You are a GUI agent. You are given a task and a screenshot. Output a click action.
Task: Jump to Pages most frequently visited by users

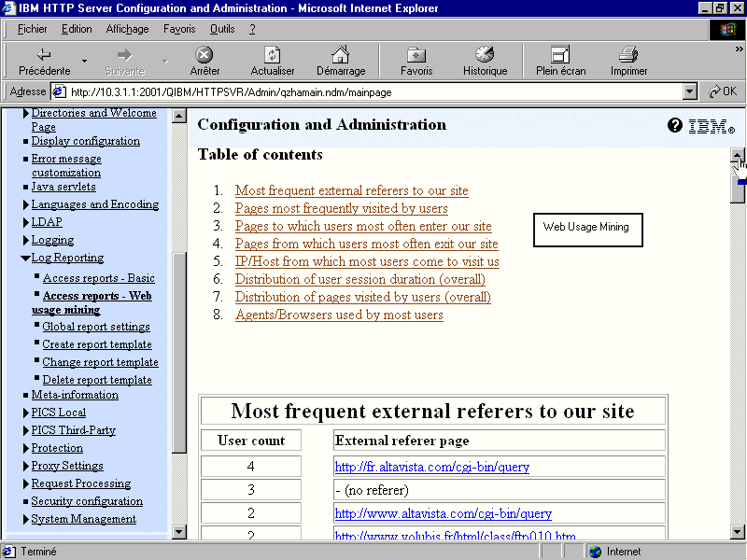(x=342, y=208)
